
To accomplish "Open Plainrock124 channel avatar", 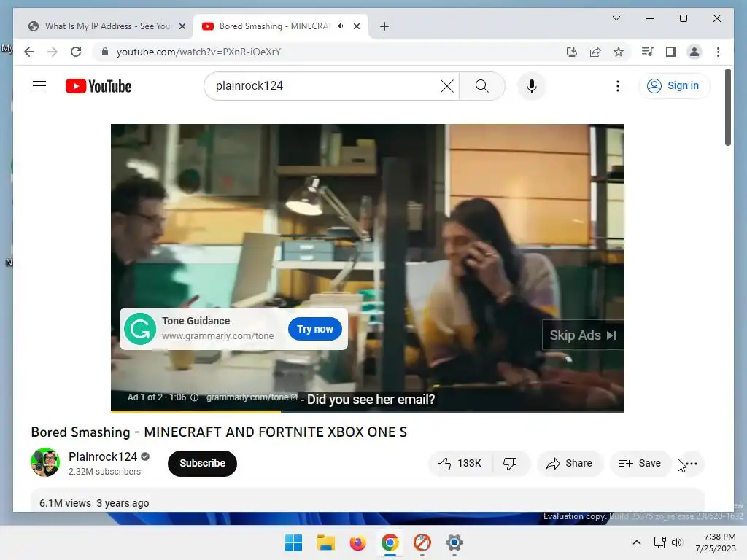I will coord(45,462).
